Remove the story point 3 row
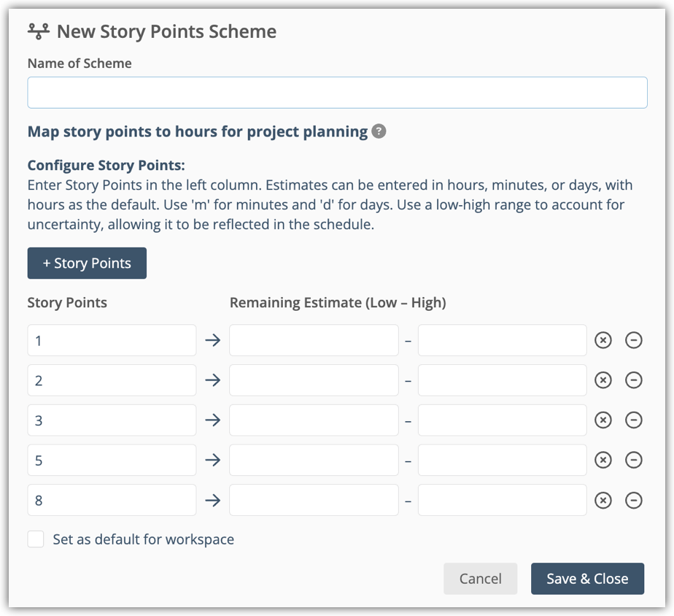The width and height of the screenshot is (674, 616). 634,420
